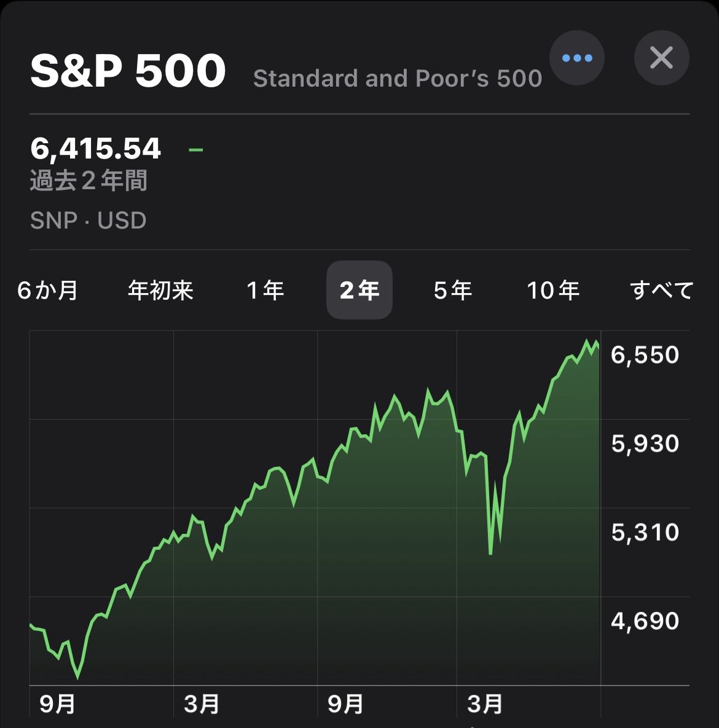719x728 pixels.
Task: Tap the 6,550 y-axis label
Action: point(645,355)
